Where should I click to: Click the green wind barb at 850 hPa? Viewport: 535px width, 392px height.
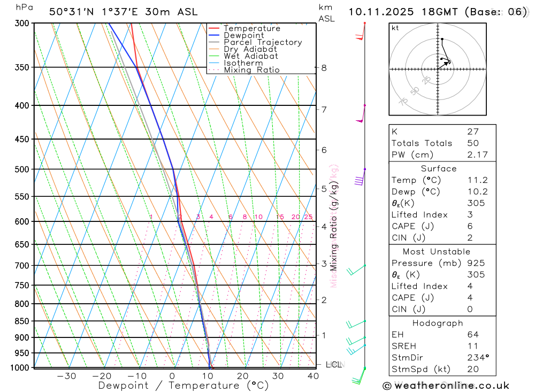pos(356,324)
